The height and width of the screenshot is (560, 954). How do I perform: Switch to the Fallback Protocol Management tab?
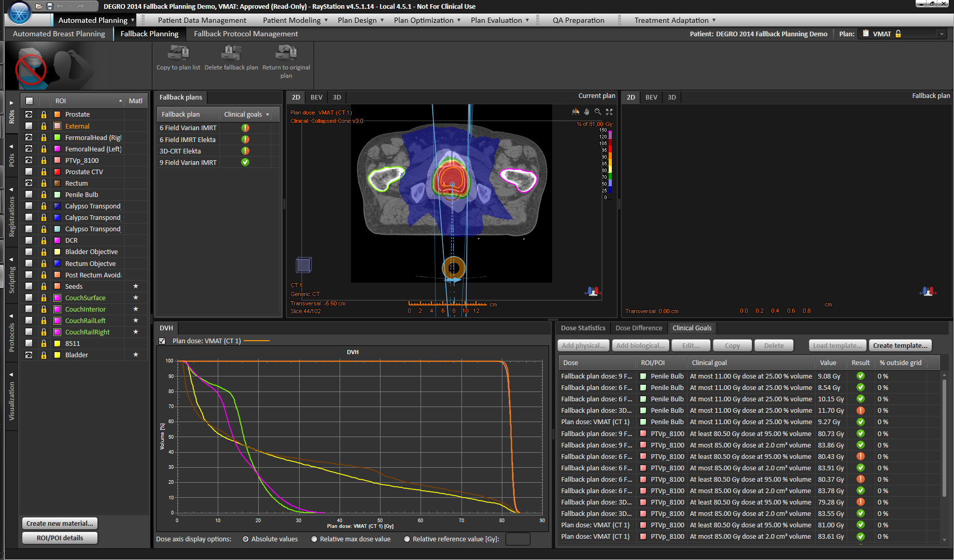[246, 34]
